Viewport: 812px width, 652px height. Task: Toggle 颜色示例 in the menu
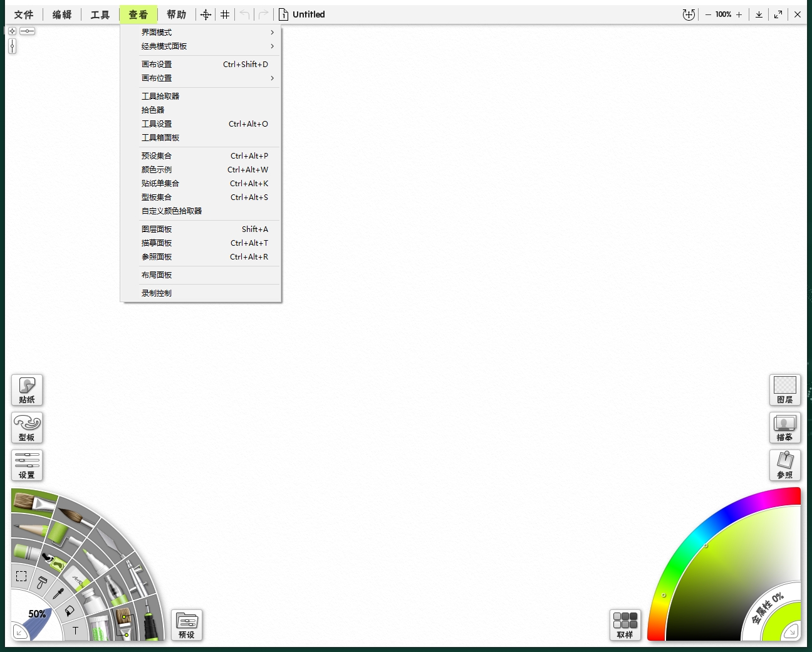point(201,170)
